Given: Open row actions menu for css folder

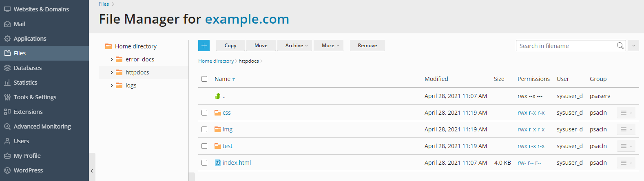Looking at the screenshot, I should (x=626, y=113).
